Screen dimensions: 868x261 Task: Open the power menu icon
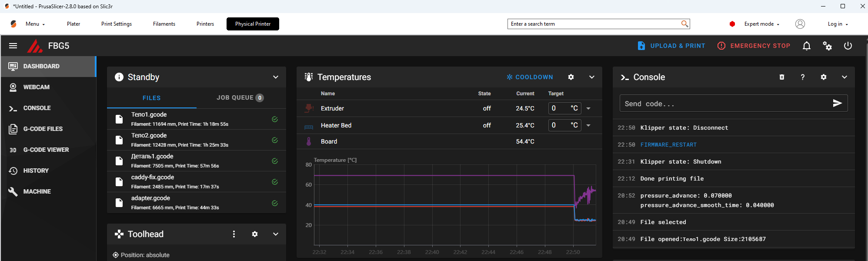tap(848, 46)
